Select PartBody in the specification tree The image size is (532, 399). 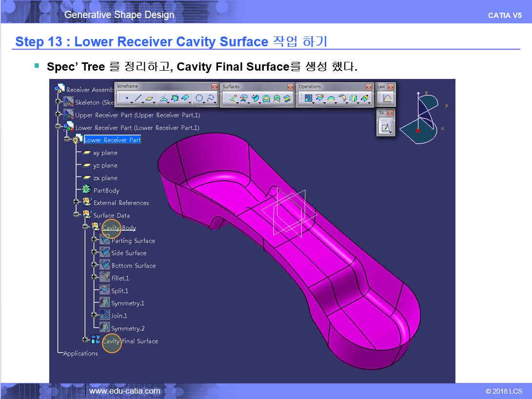(106, 190)
